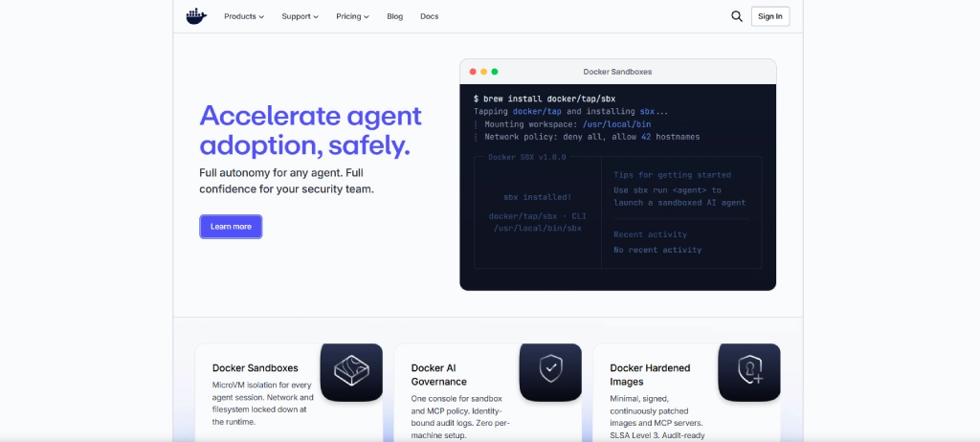The height and width of the screenshot is (442, 980).
Task: Open the Docker Sandboxes card title
Action: tap(255, 368)
